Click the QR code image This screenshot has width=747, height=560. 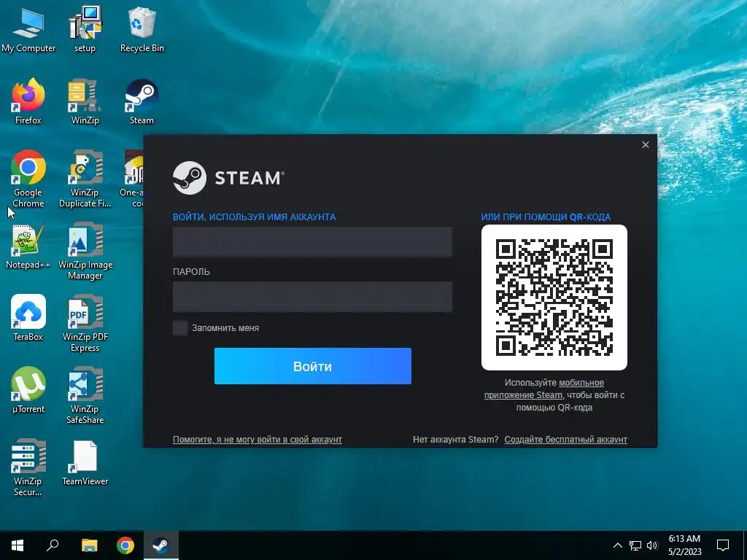click(554, 297)
